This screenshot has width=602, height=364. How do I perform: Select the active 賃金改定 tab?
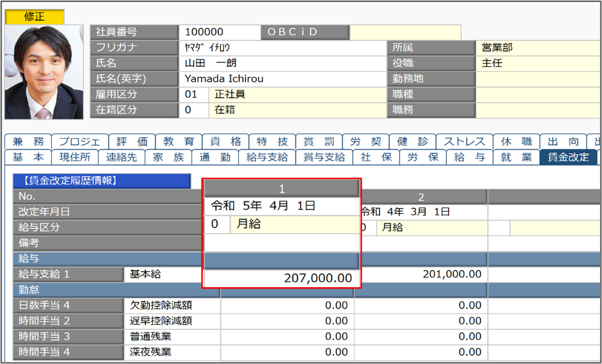tap(568, 157)
